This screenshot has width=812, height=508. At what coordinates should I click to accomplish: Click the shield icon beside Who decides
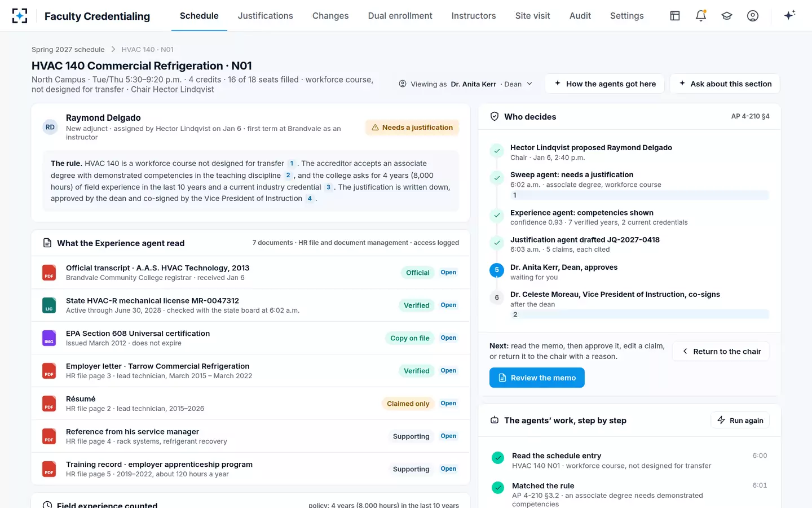coord(495,116)
